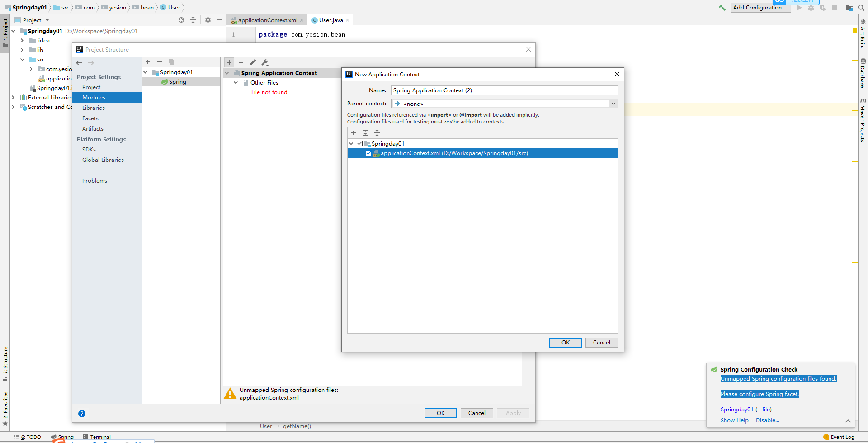Screen dimensions: 868x443
Task: Collapse the src folder in Project tree
Action: tap(22, 60)
